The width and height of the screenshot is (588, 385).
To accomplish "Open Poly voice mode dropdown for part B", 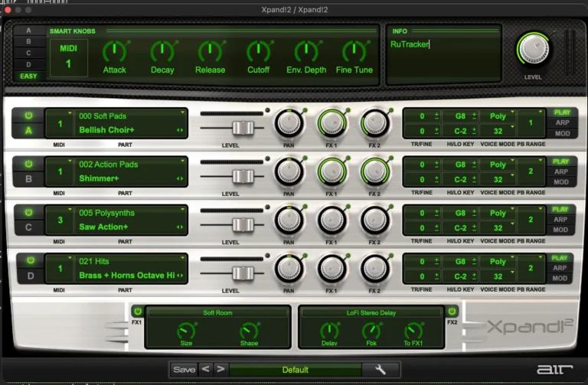I will coord(501,165).
